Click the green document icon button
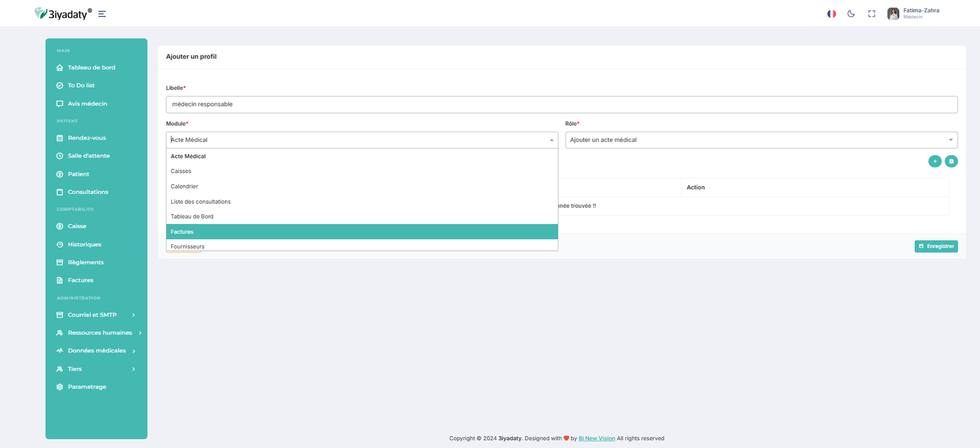This screenshot has width=980, height=448. (951, 162)
